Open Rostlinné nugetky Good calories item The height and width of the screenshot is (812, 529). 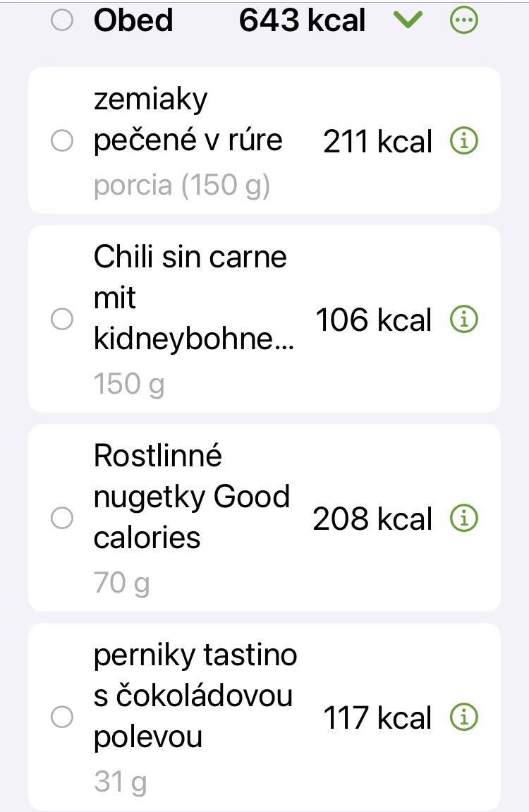(x=191, y=497)
